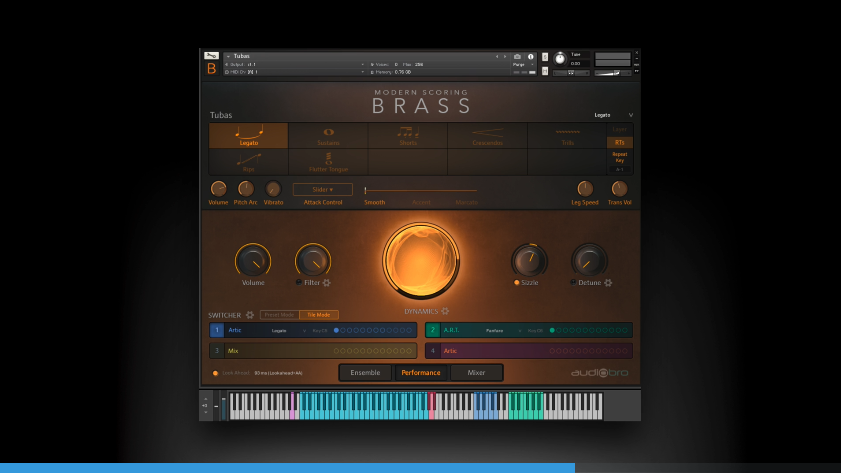Open the Attack Control Slider dropdown
The height and width of the screenshot is (473, 841).
pos(322,189)
